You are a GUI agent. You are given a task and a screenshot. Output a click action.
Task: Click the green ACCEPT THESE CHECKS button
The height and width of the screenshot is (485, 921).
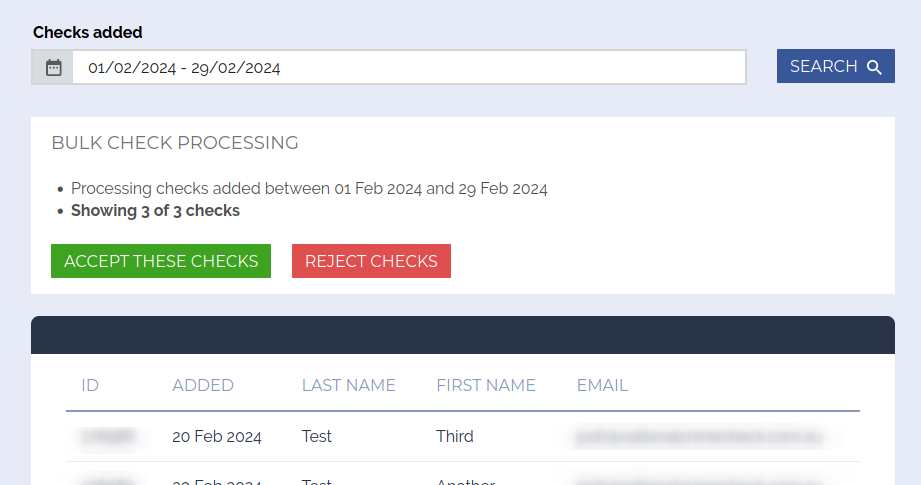coord(161,261)
